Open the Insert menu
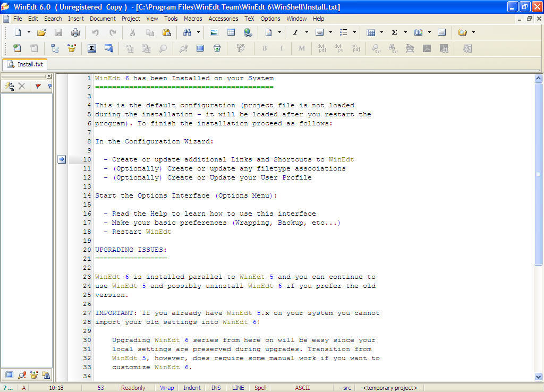The image size is (544, 392). coord(75,19)
